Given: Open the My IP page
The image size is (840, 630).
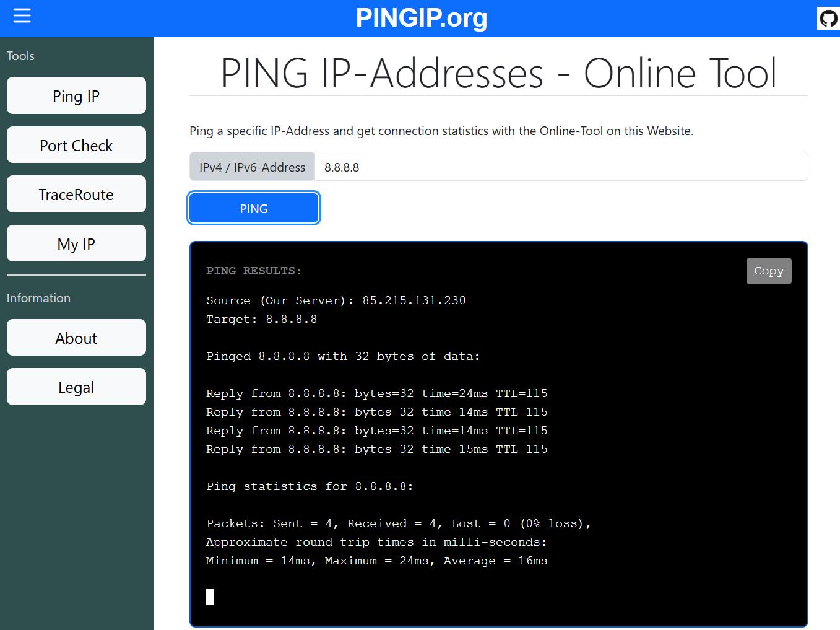Looking at the screenshot, I should coord(76,244).
